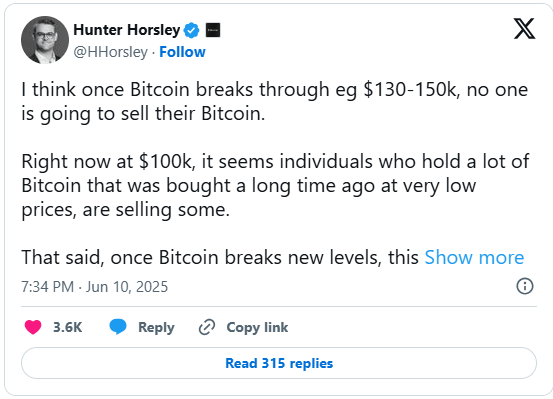Click the blue reply speech bubble icon

[118, 326]
